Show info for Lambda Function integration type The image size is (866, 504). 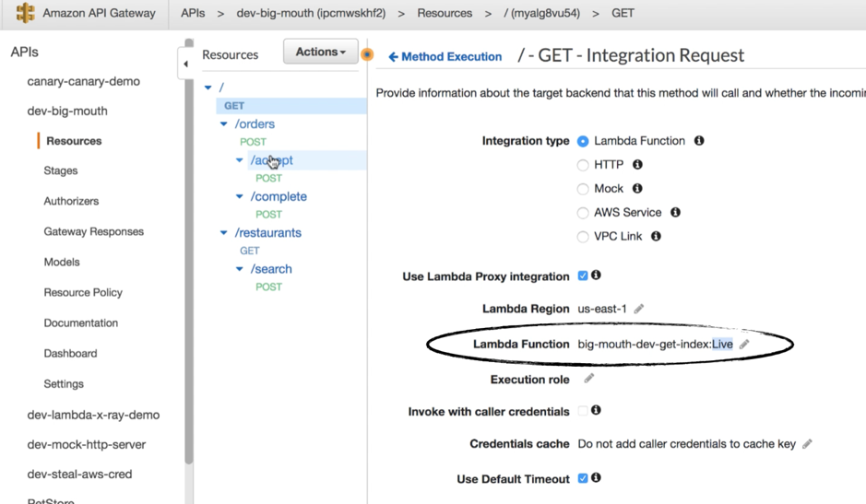point(699,141)
